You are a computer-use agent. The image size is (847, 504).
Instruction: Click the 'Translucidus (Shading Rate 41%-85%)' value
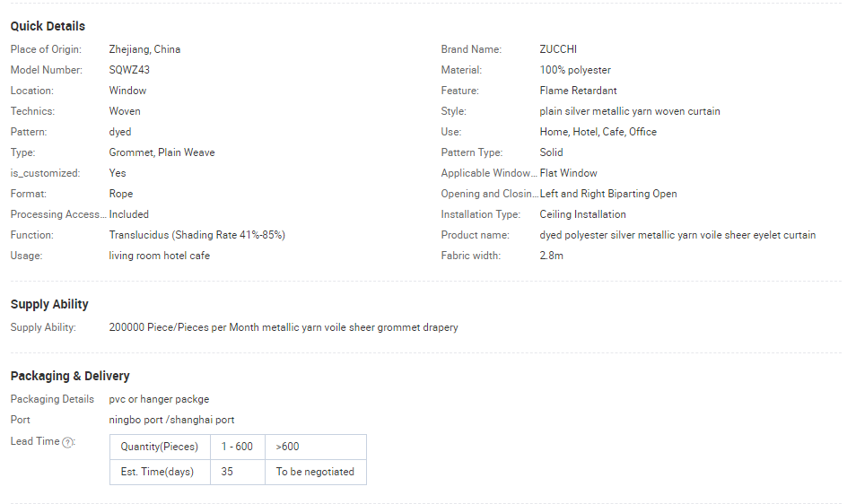click(196, 235)
